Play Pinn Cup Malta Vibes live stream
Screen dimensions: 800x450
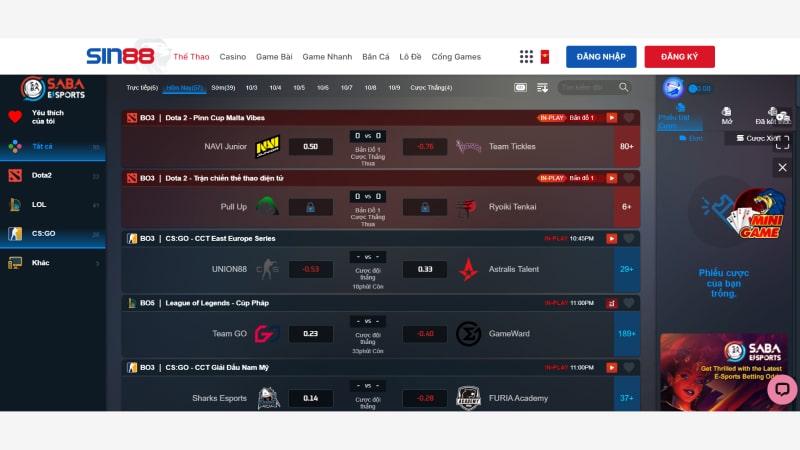coord(611,118)
